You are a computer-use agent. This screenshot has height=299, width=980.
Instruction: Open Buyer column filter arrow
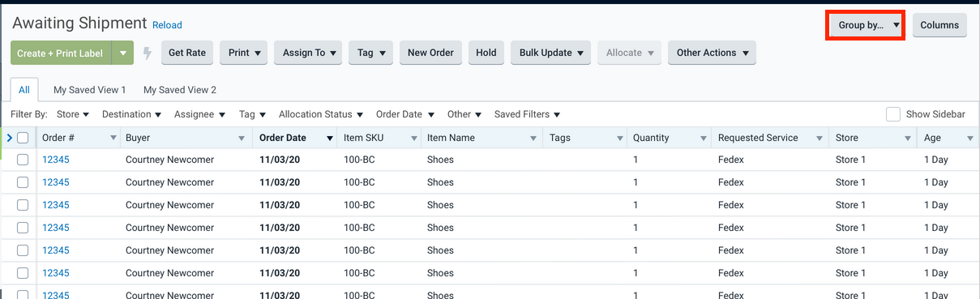[x=242, y=139]
